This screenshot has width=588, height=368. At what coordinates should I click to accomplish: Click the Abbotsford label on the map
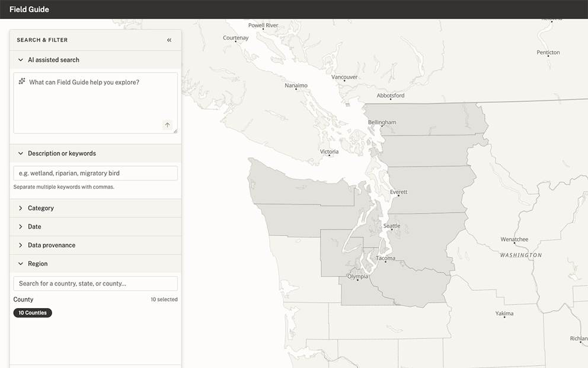click(391, 96)
